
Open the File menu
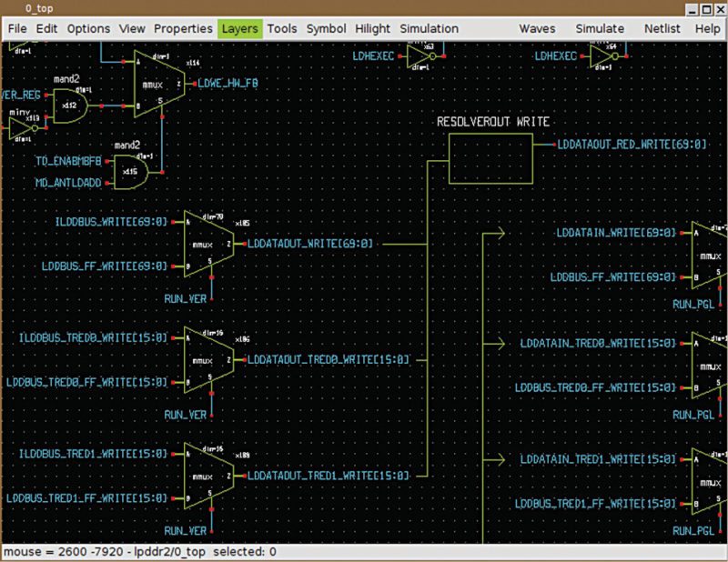[x=17, y=28]
